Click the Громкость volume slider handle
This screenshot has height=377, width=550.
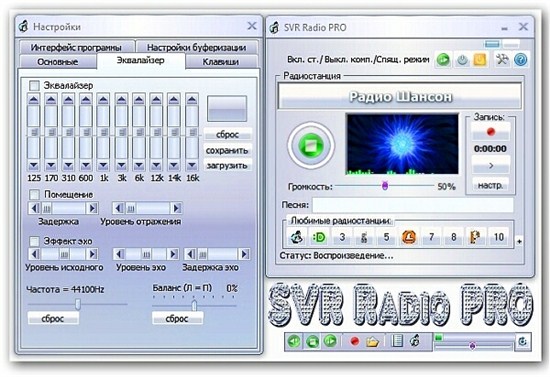coord(385,186)
